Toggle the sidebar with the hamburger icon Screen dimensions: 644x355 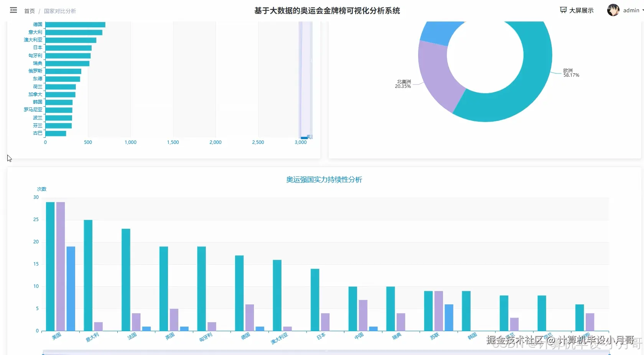coord(13,10)
